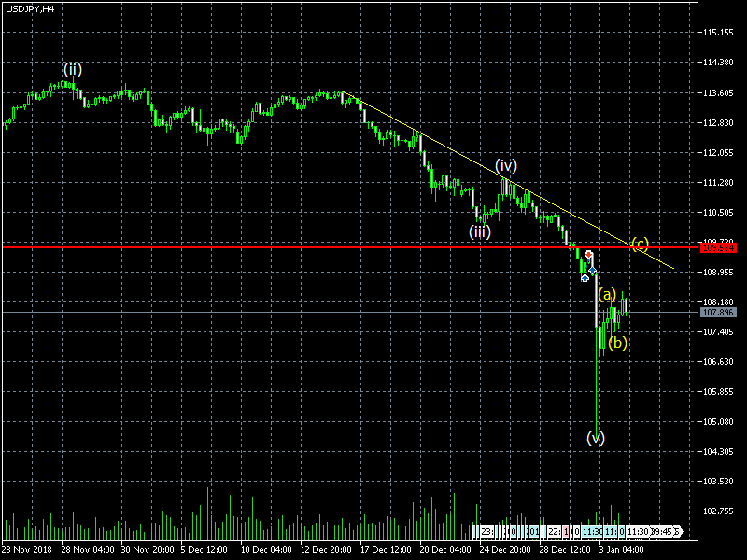Click the "23 Nov 2018" date label

point(27,550)
